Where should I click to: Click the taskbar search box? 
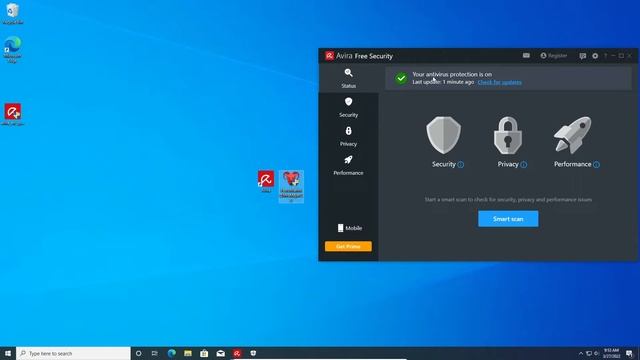(x=73, y=353)
